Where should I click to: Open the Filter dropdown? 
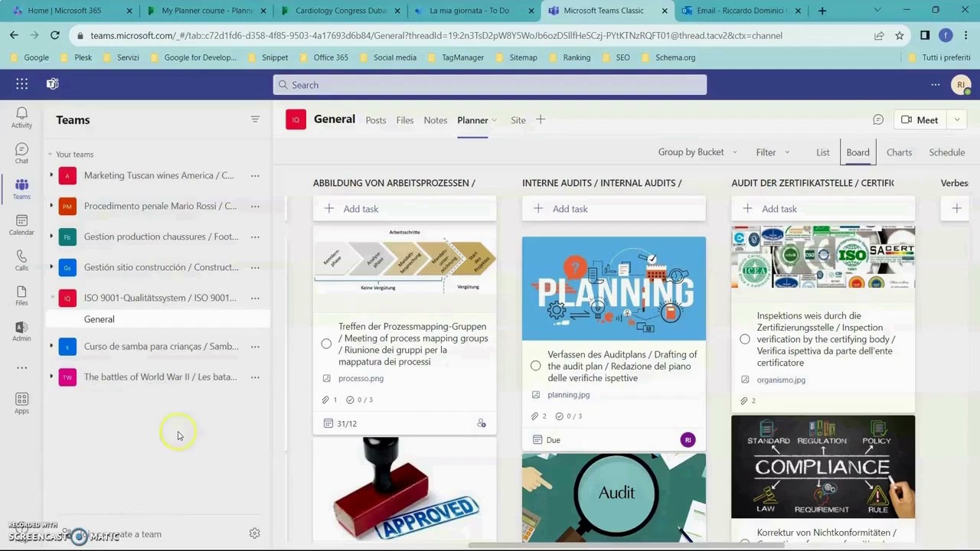pos(773,152)
